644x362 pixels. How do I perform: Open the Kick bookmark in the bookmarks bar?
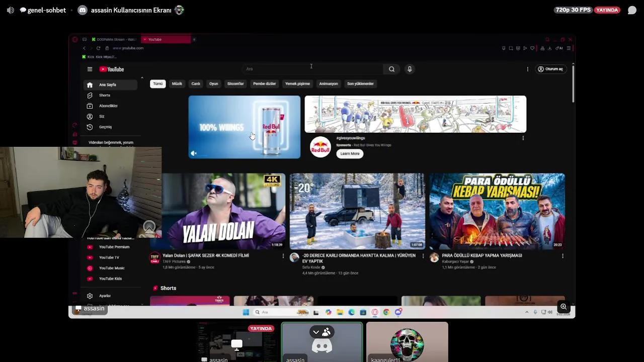[99, 57]
